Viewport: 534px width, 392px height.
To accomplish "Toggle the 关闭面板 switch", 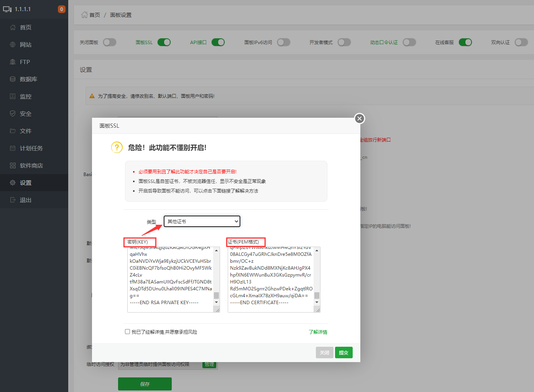I will [109, 42].
